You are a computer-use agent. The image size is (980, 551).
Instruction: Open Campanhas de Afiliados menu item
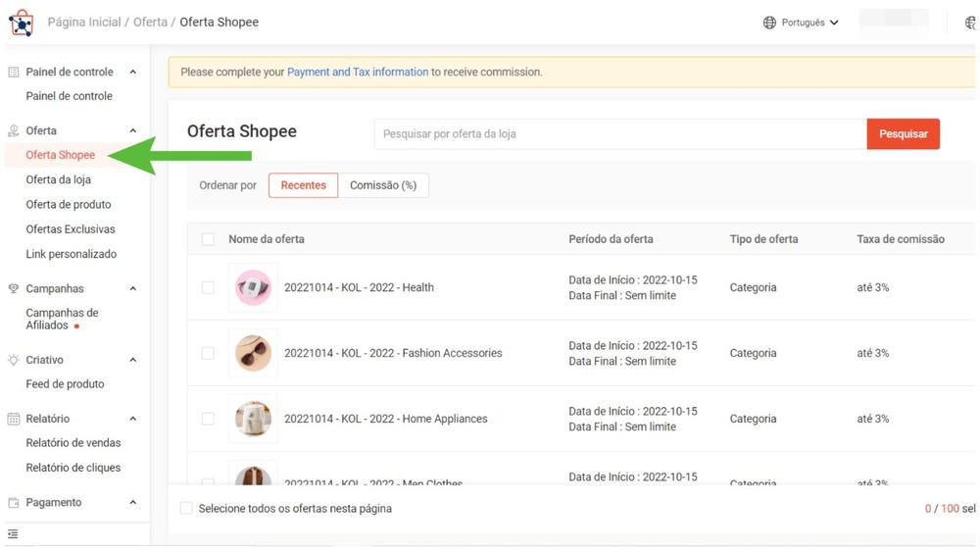coord(62,319)
